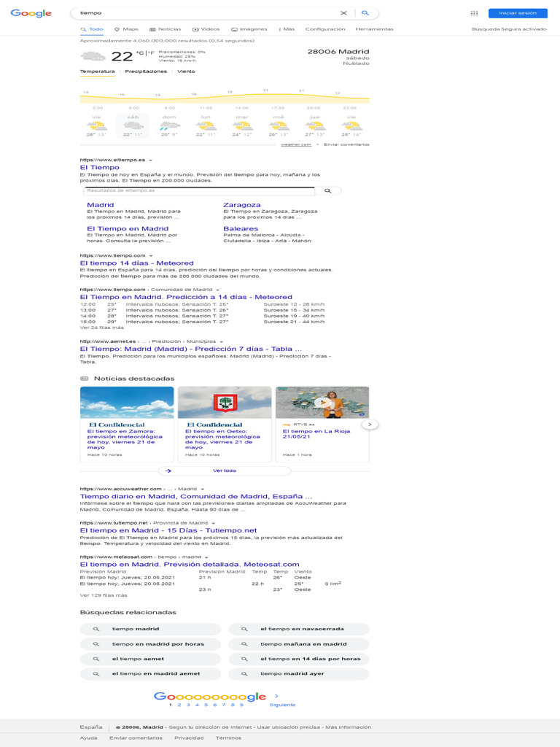Select the Temperatura weather tab
Viewport: 560px width, 747px height.
(97, 71)
